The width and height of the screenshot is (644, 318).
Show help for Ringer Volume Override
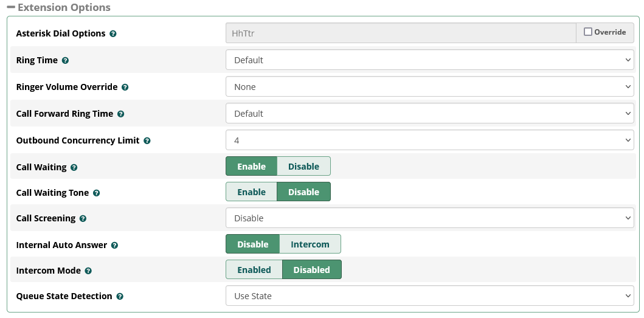point(125,88)
